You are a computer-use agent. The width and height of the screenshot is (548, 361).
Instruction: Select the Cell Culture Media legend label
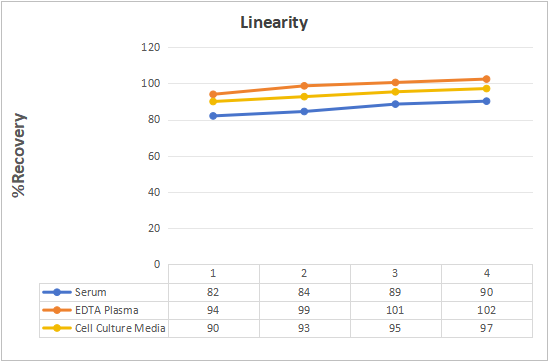pyautogui.click(x=120, y=328)
